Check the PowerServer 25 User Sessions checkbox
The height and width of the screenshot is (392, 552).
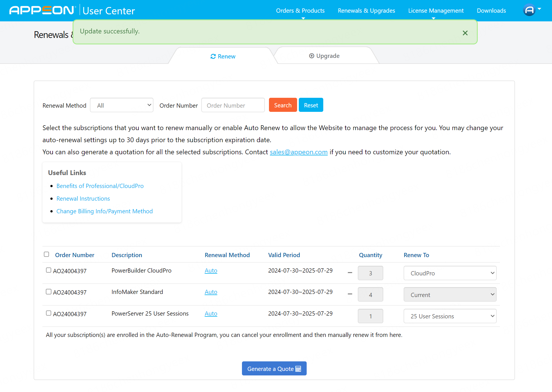pos(49,313)
